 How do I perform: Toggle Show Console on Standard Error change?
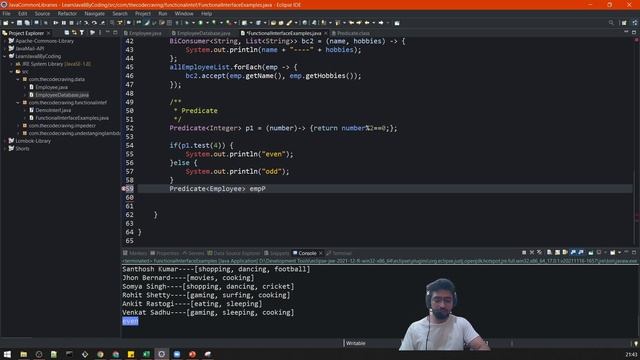(x=581, y=253)
